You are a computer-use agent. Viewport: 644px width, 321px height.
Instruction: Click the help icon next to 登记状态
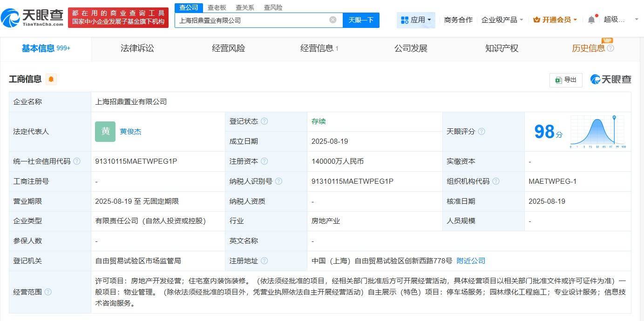(264, 121)
